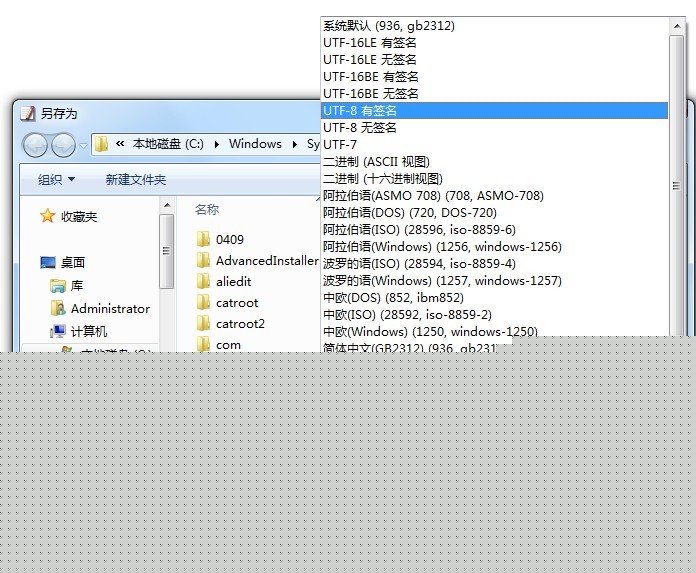Choose 波罗的语(ISO) (28594, iso-8859-4) encoding
The width and height of the screenshot is (696, 573).
pos(494,264)
